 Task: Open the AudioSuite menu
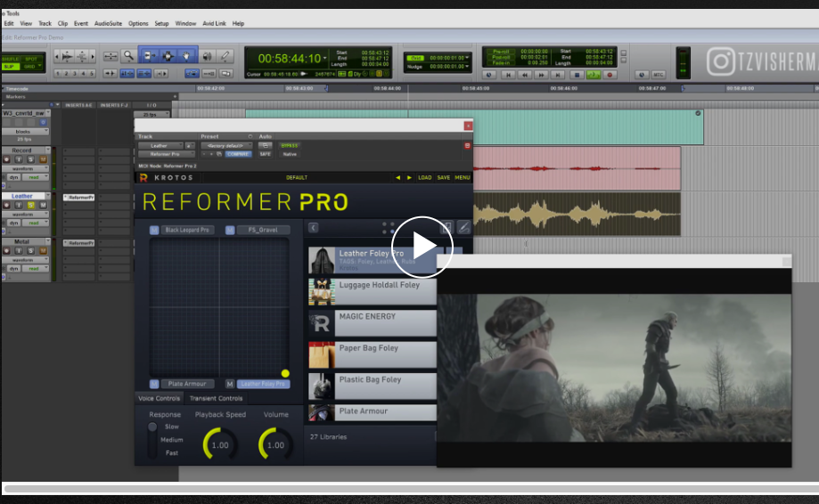[108, 23]
